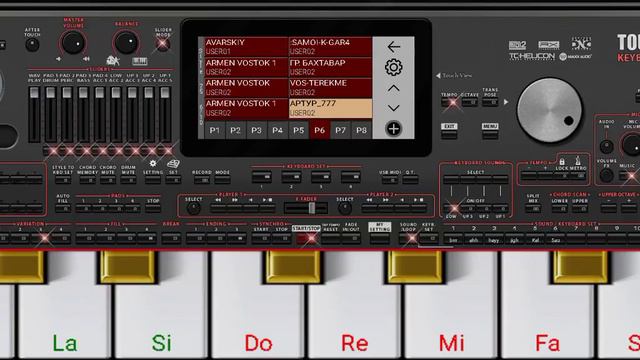
Task: Click Player 1 play/stop button
Action: click(267, 208)
